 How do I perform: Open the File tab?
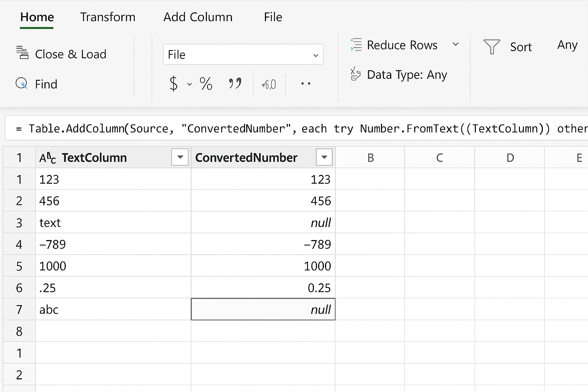coord(273,17)
